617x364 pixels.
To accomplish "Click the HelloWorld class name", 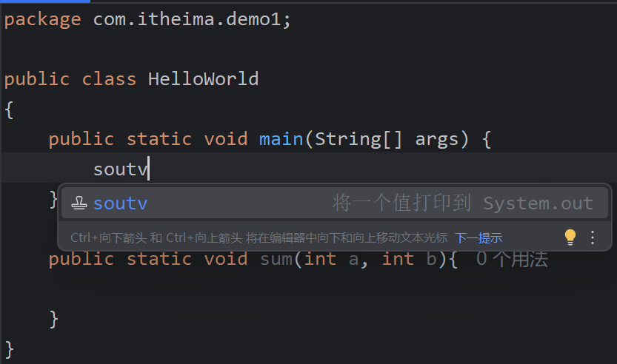I will (x=204, y=79).
